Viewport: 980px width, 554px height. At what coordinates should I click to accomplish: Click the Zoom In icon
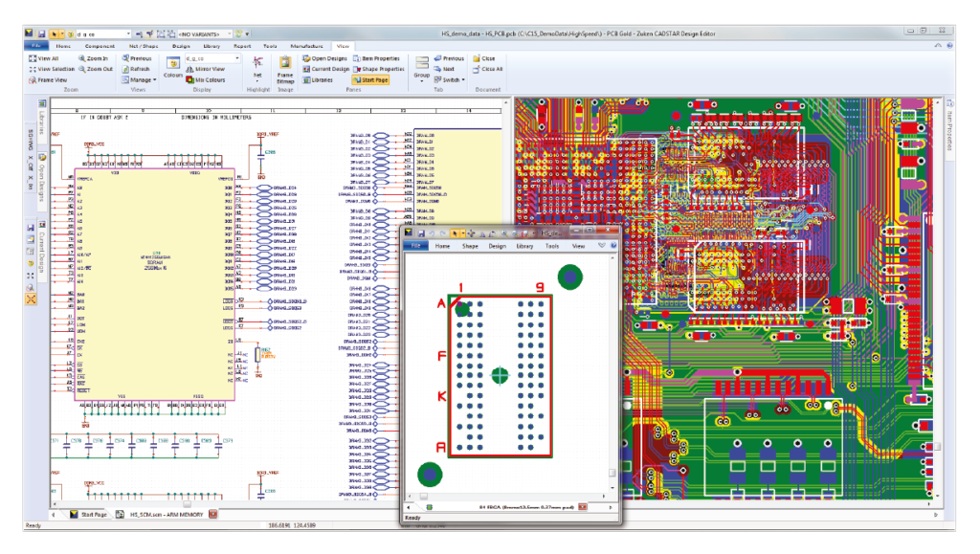click(92, 56)
